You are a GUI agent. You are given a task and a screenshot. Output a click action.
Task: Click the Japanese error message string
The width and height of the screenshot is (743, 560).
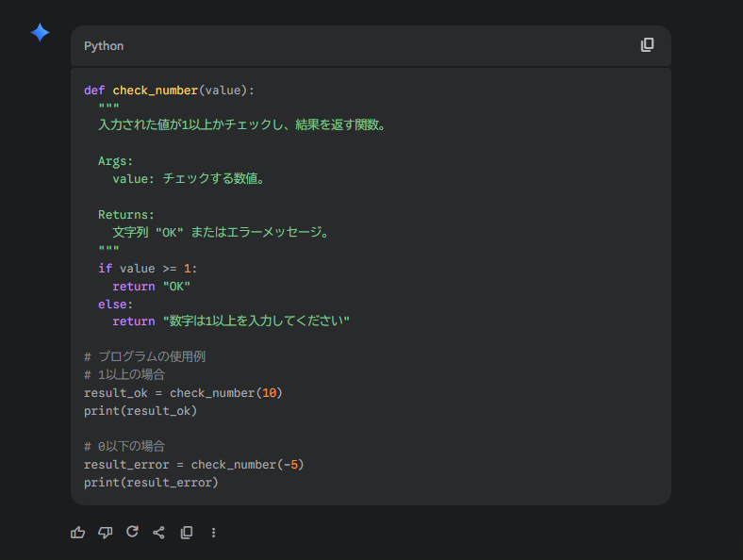point(256,321)
